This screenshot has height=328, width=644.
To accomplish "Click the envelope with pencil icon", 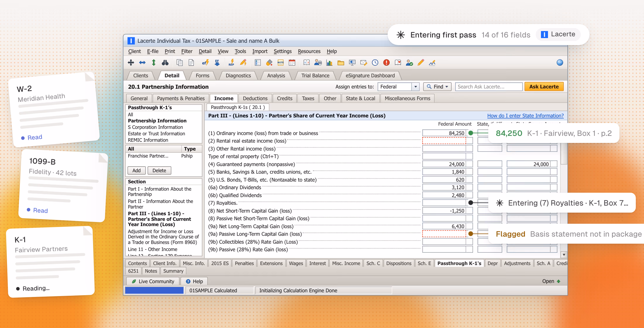I will coord(364,63).
